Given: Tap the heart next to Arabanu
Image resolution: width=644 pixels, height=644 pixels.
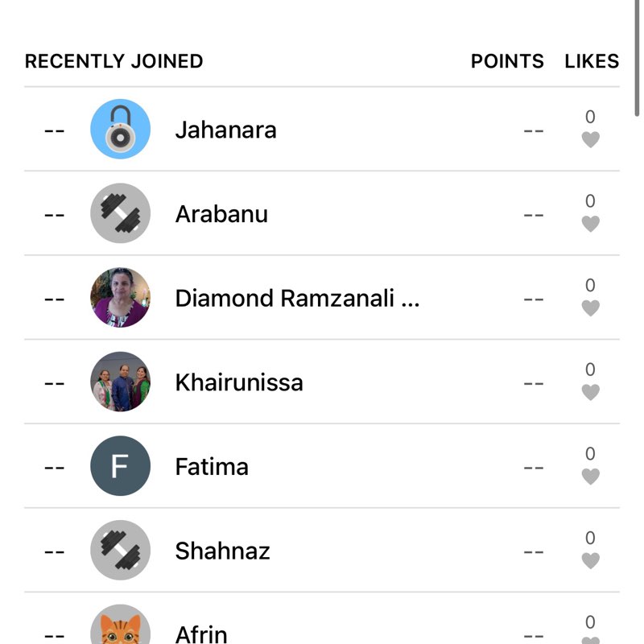Looking at the screenshot, I should (x=590, y=224).
